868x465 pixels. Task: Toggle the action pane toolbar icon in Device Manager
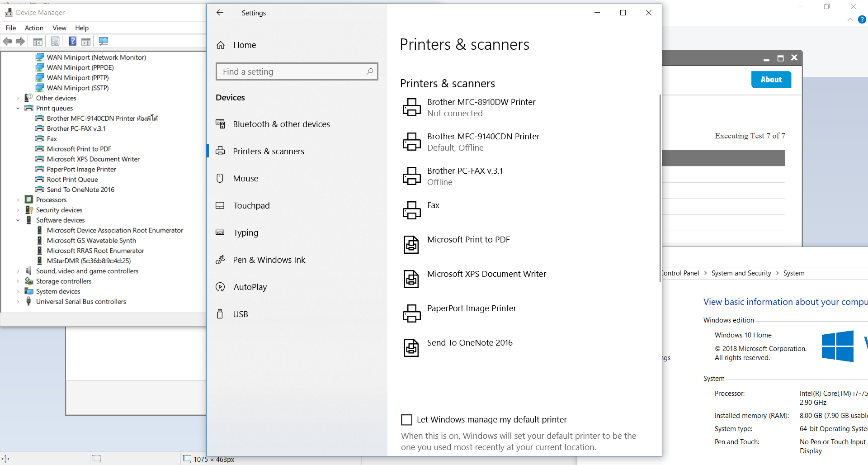coord(86,42)
